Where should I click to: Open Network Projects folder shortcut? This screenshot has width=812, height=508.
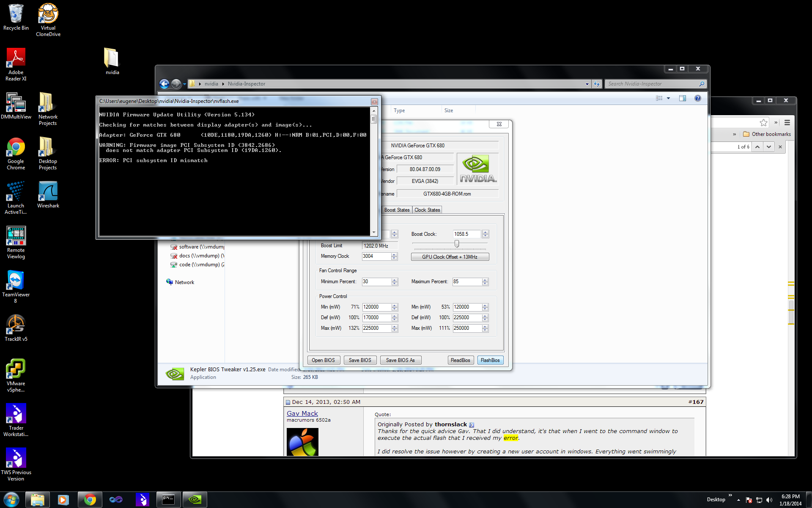pyautogui.click(x=48, y=108)
